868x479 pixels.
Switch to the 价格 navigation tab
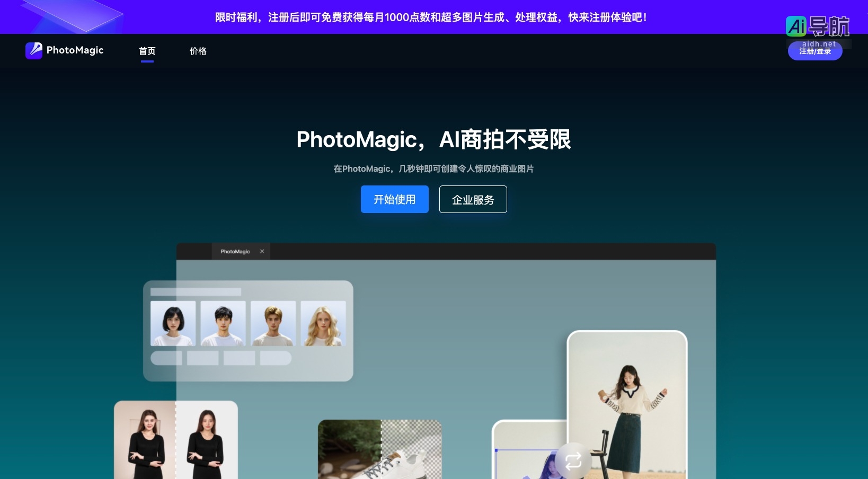pos(198,51)
